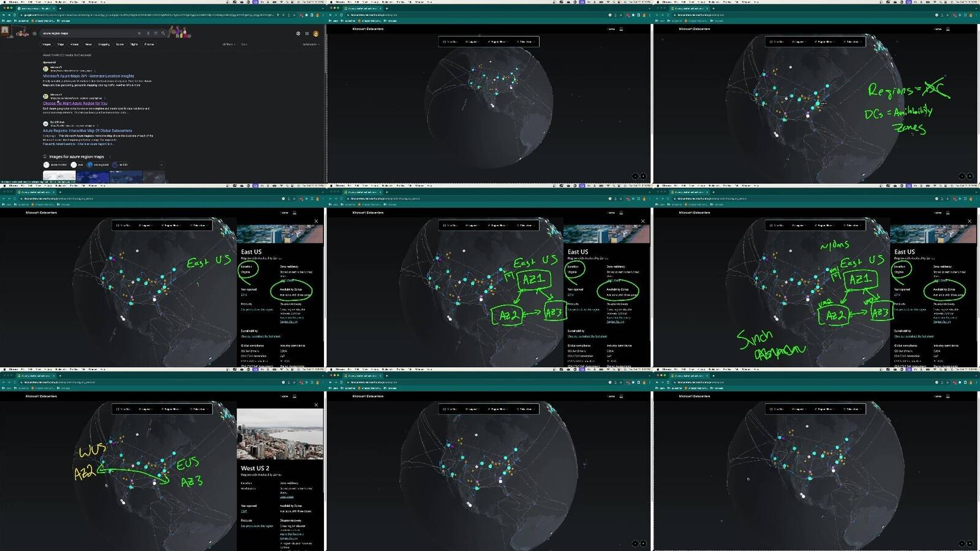Switch to Maps tab in Google results

click(61, 44)
